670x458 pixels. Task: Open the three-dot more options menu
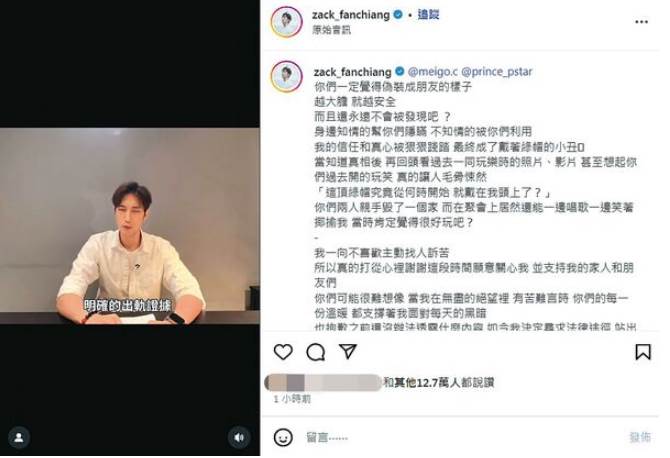tap(641, 22)
